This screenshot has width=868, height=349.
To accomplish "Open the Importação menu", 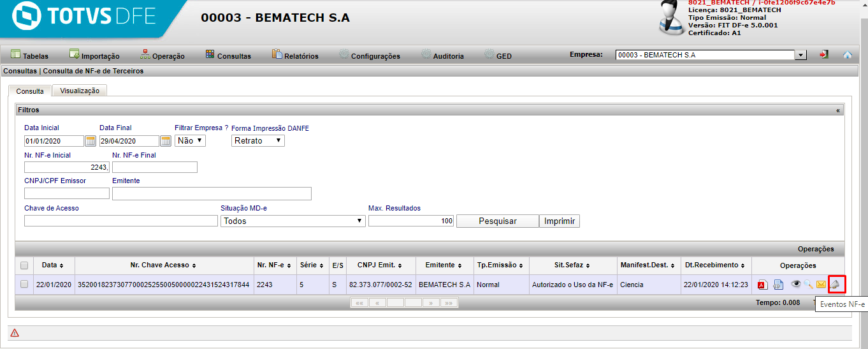I will tap(94, 56).
